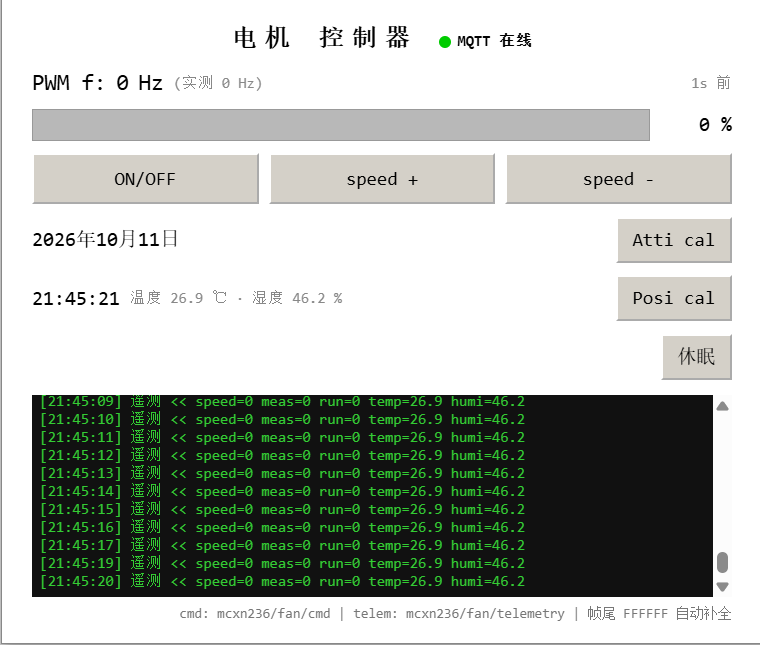Select log line timestamped [21:45:09]
This screenshot has height=645, width=760.
[x=282, y=402]
